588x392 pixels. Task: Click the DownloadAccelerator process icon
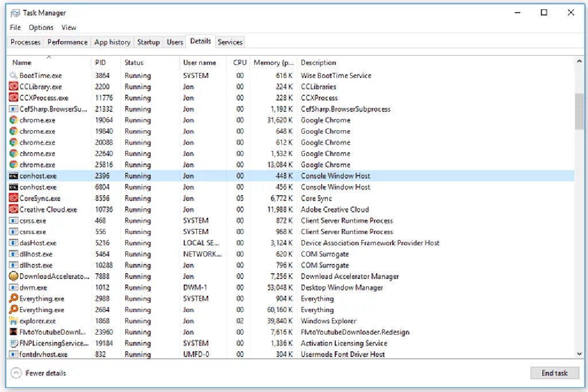pos(14,276)
